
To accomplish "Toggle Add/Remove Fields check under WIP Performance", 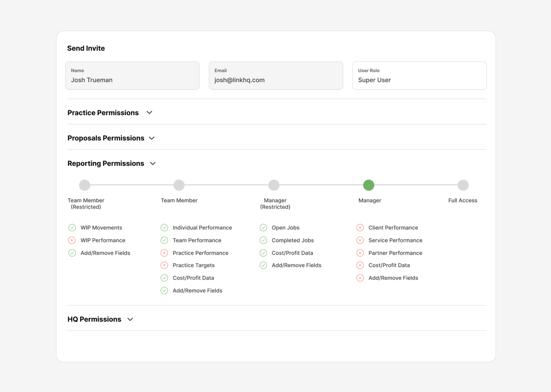I will [x=72, y=253].
